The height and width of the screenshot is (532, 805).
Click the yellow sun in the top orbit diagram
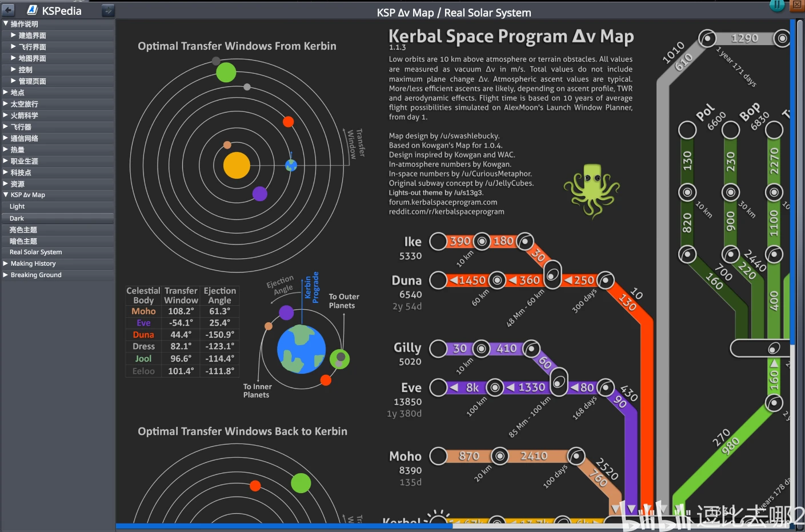click(237, 166)
